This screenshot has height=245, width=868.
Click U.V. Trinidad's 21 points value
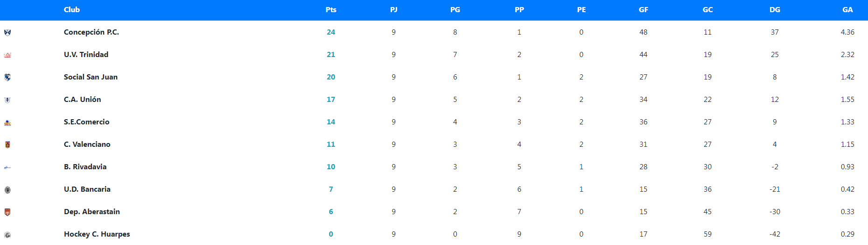(x=331, y=55)
